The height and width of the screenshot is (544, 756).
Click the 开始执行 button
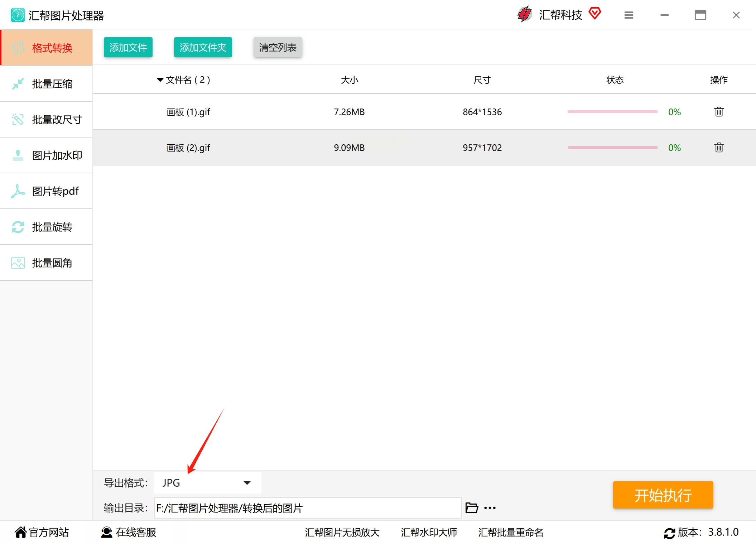(663, 495)
